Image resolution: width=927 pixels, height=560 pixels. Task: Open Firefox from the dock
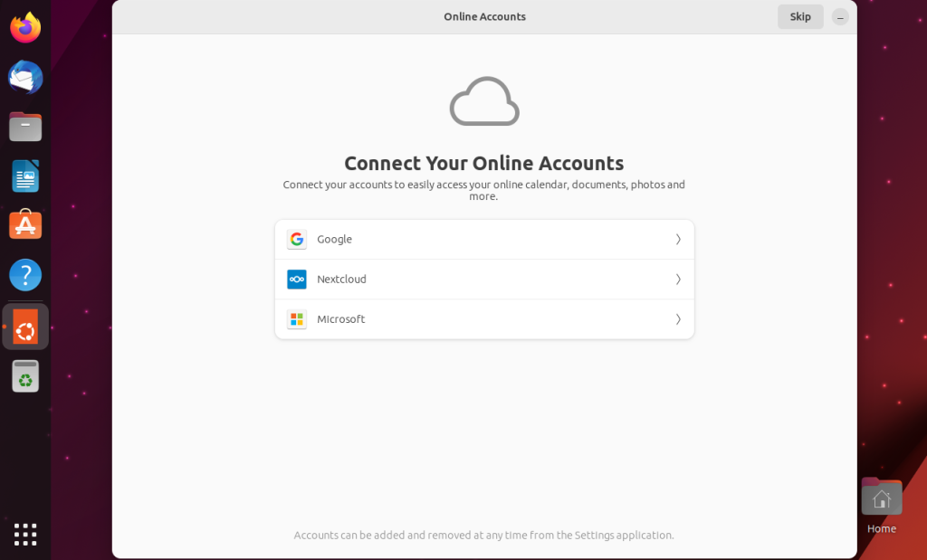coord(25,27)
